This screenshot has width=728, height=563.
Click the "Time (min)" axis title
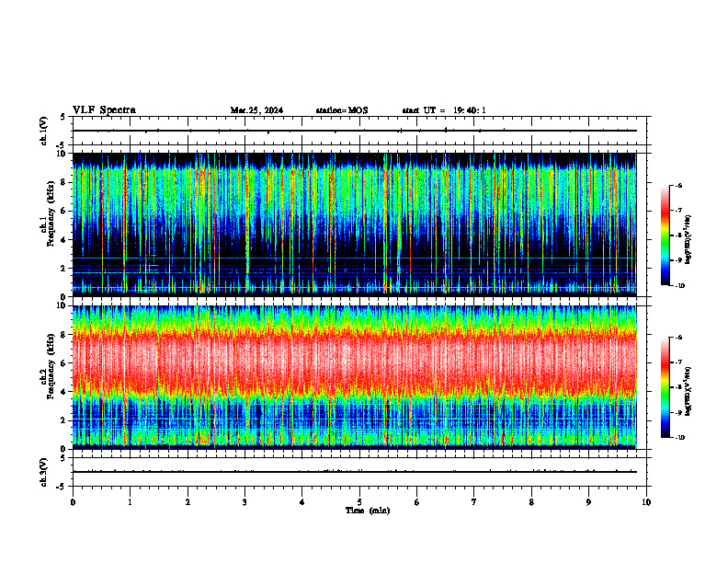coord(368,511)
